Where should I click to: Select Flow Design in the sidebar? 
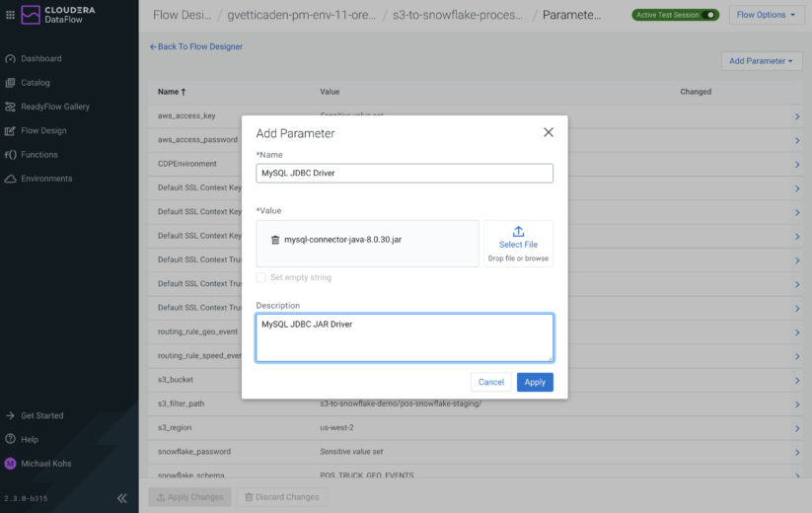(43, 130)
